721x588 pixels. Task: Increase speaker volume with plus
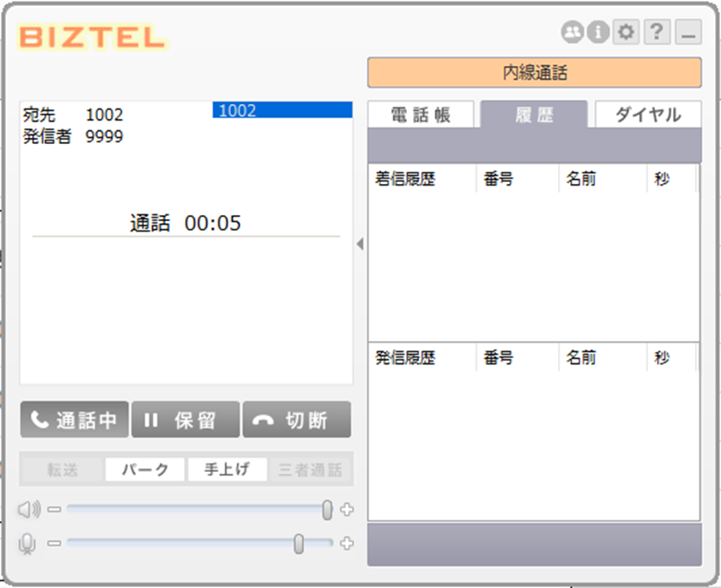[x=347, y=509]
